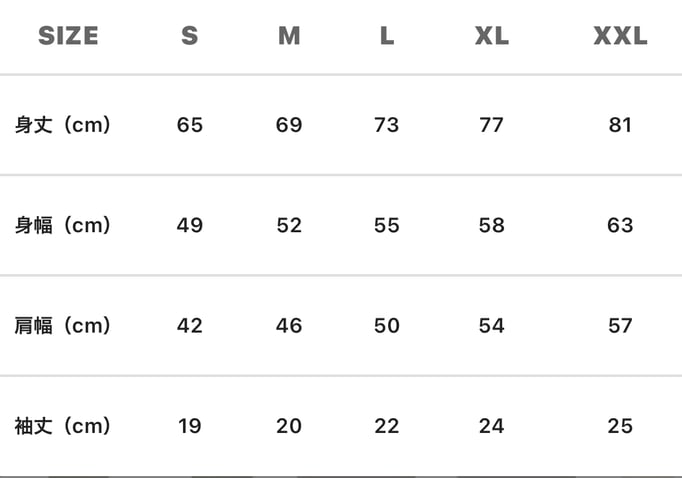Select the S size column header
682x478 pixels.
pyautogui.click(x=190, y=37)
